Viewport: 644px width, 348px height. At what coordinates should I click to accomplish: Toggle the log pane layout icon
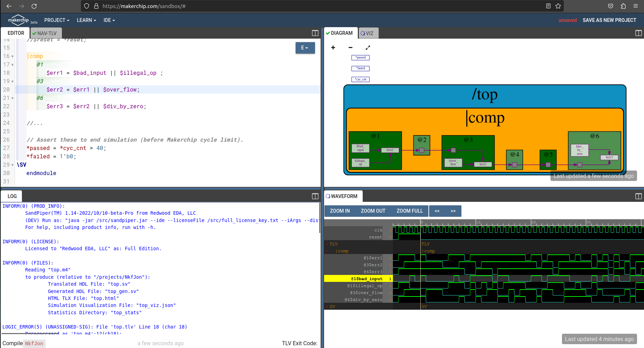[315, 196]
